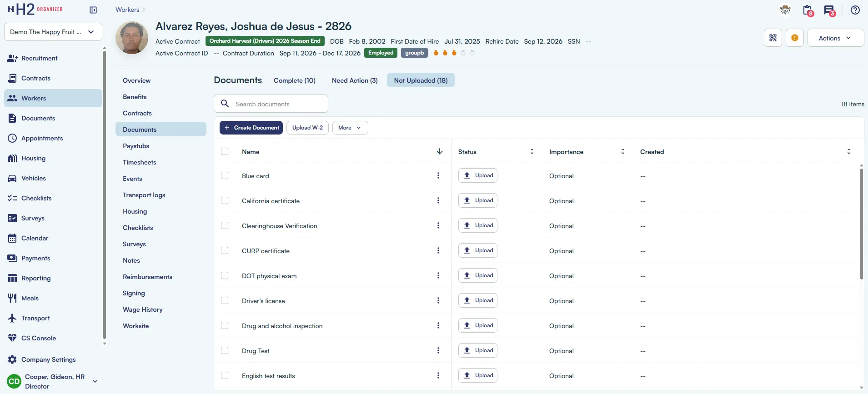Screen dimensions: 868x394
Task: Open the Contracts sidebar icon
Action: coord(12,78)
